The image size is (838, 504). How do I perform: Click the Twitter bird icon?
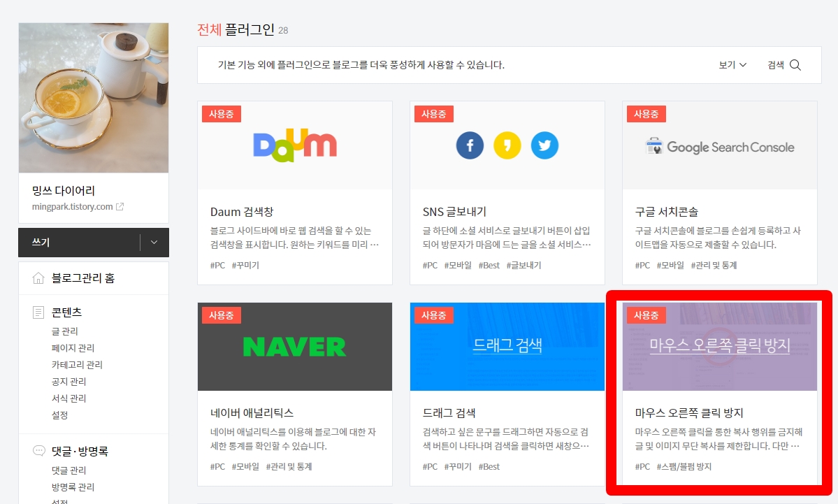coord(544,145)
